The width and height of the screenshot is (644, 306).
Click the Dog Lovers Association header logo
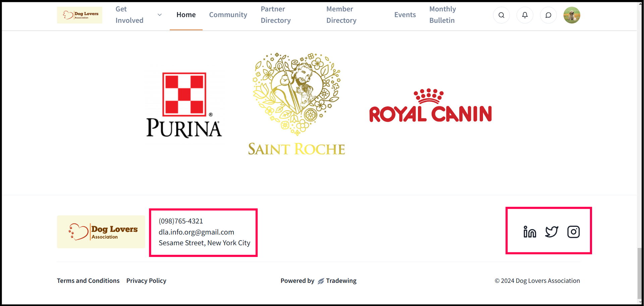point(79,15)
